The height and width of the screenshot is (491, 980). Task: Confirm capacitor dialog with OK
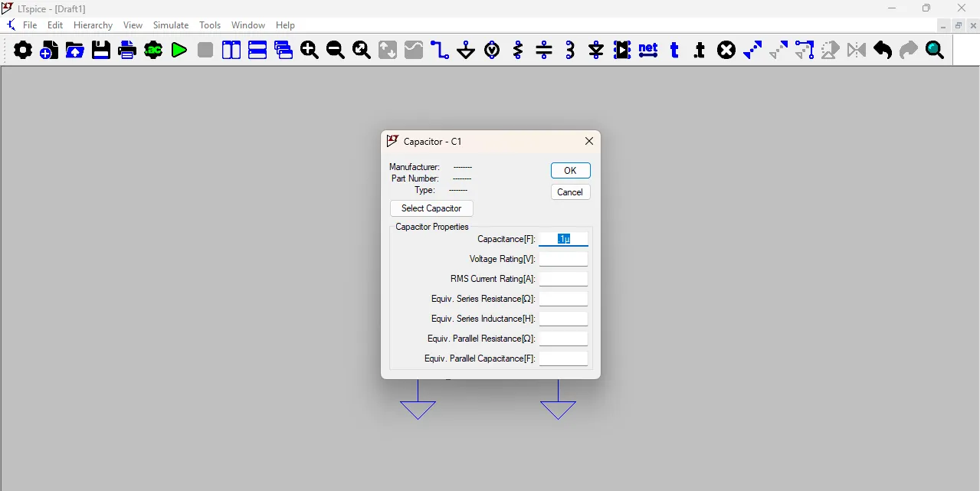tap(570, 171)
